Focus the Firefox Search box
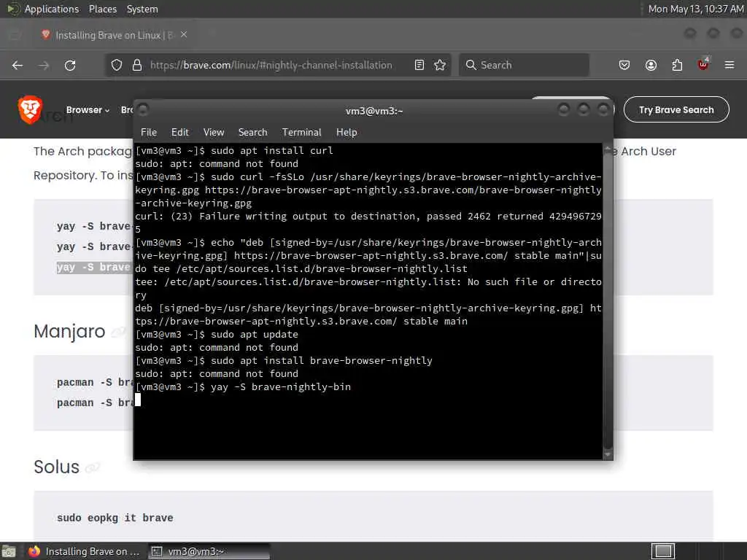Screen dimensions: 747x560 point(524,65)
